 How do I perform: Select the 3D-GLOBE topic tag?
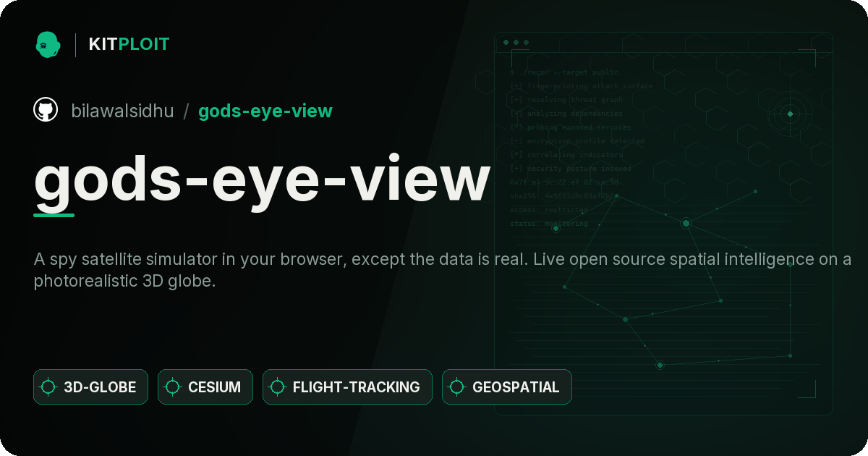point(90,387)
